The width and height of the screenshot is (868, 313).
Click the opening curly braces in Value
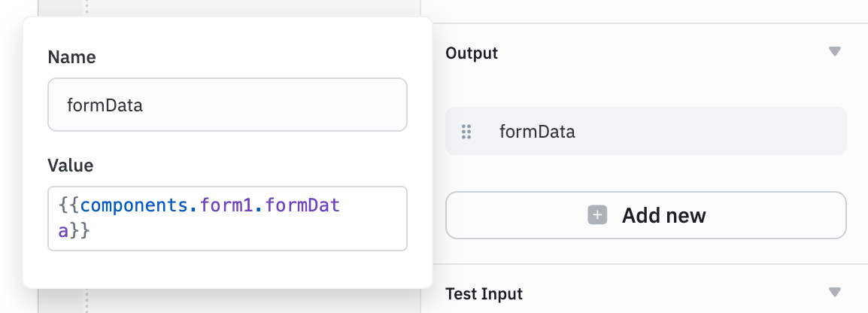coord(68,205)
